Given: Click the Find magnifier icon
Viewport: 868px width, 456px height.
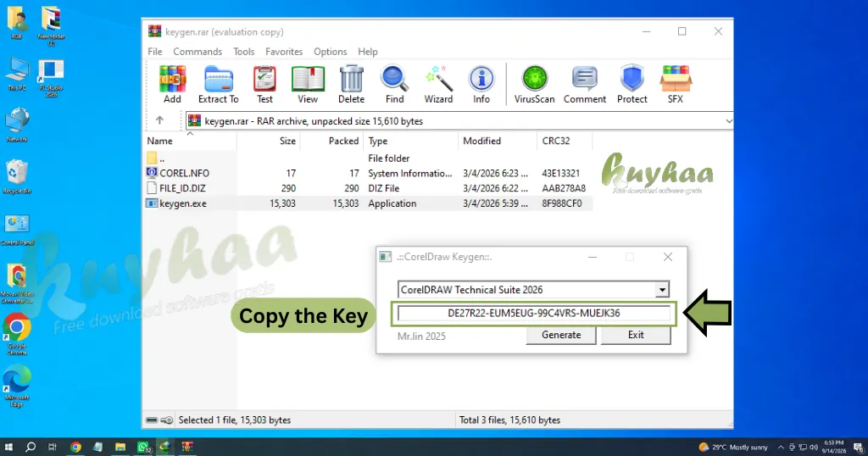Looking at the screenshot, I should tap(394, 84).
